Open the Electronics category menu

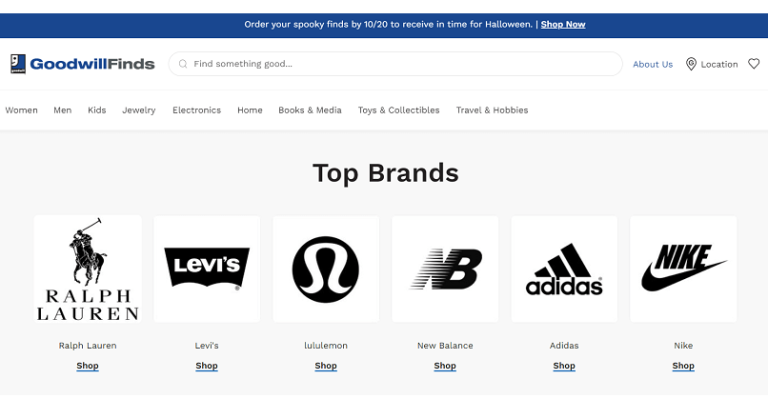pos(196,110)
